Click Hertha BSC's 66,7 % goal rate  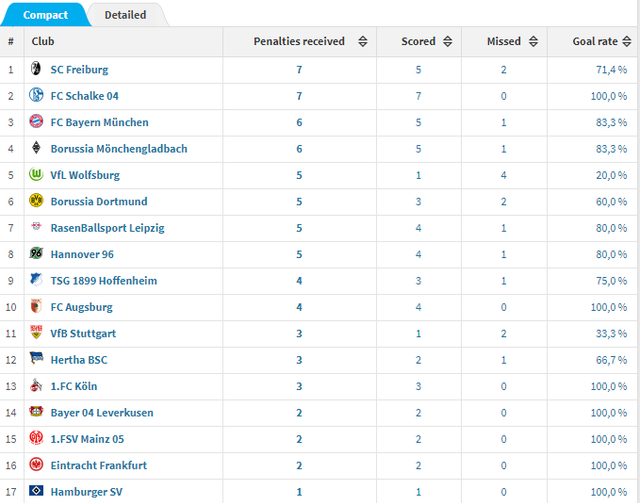coord(611,360)
